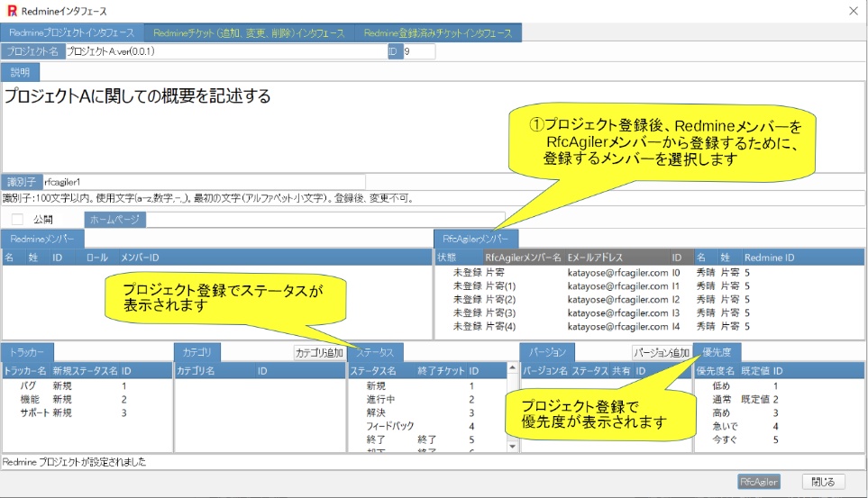Select the 終了 status row with ID 5
The width and height of the screenshot is (868, 498).
pos(427,439)
